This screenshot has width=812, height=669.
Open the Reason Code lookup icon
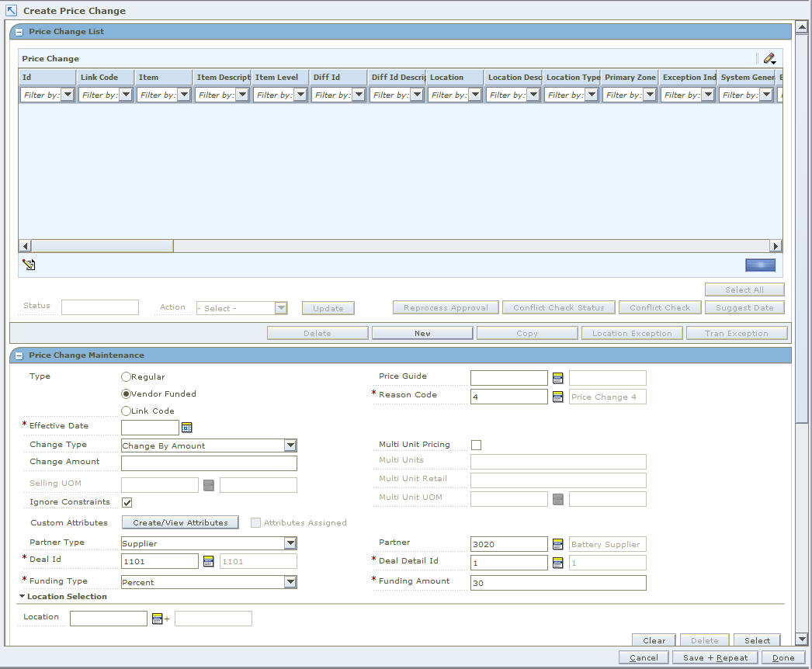point(557,397)
